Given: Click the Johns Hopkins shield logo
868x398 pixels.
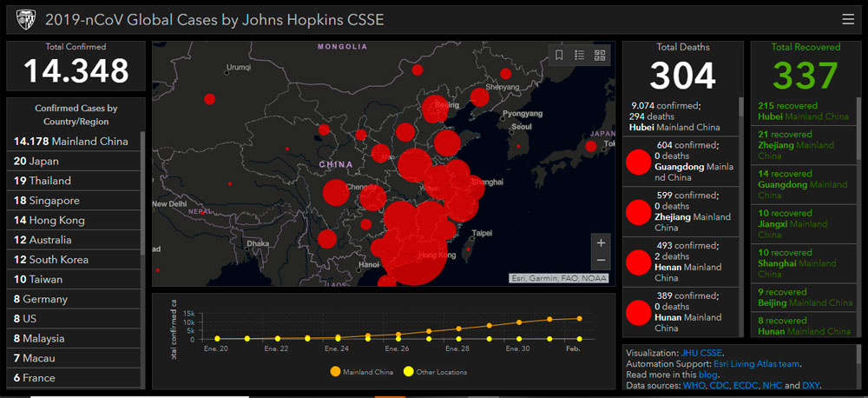Looking at the screenshot, I should pyautogui.click(x=25, y=20).
